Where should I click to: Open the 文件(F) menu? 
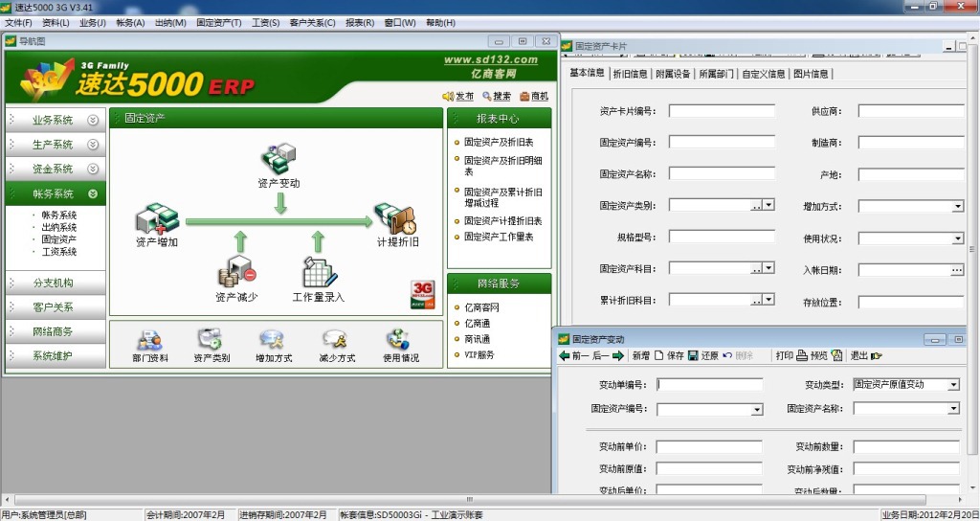tap(18, 23)
